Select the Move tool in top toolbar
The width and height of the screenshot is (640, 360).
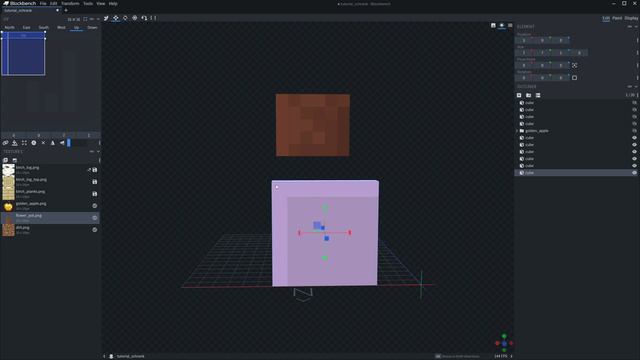106,18
